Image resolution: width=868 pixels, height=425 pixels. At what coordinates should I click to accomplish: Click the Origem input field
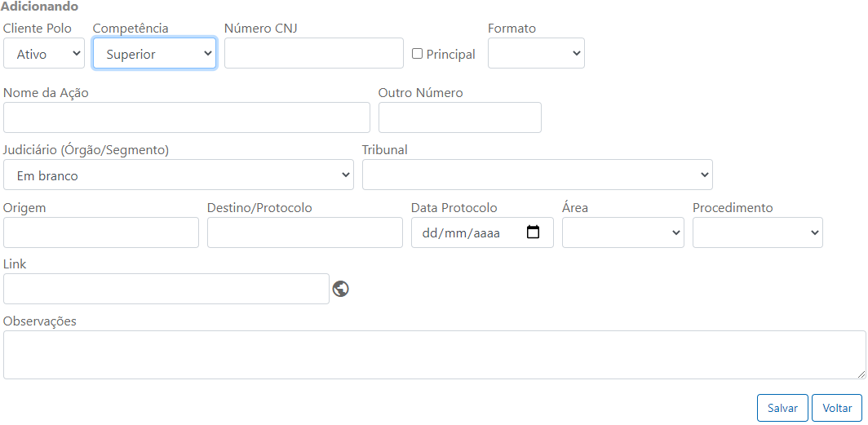click(101, 232)
